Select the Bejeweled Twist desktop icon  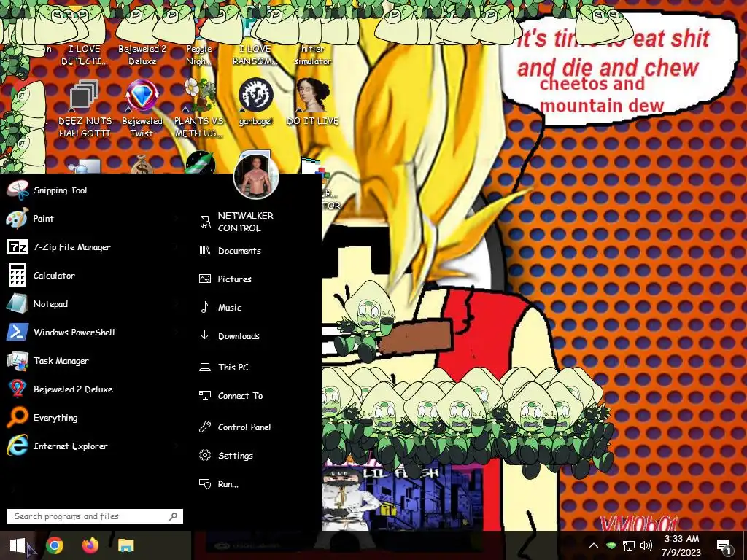[142, 109]
